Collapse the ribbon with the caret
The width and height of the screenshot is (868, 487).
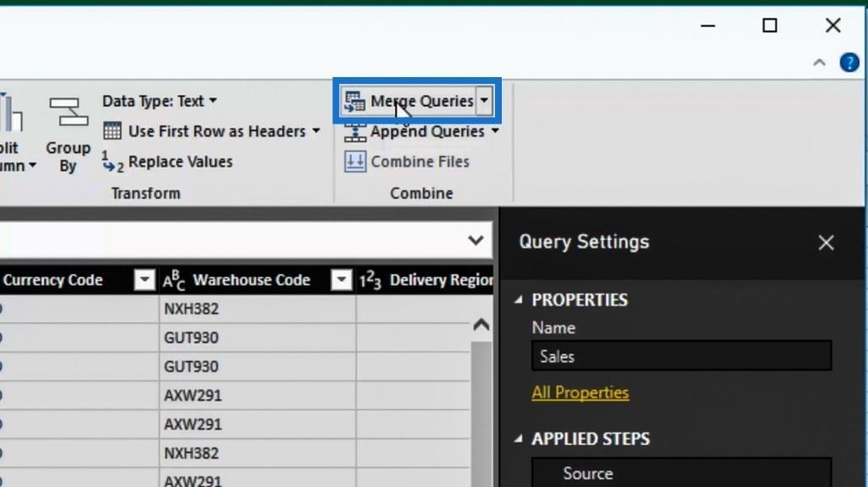tap(820, 63)
